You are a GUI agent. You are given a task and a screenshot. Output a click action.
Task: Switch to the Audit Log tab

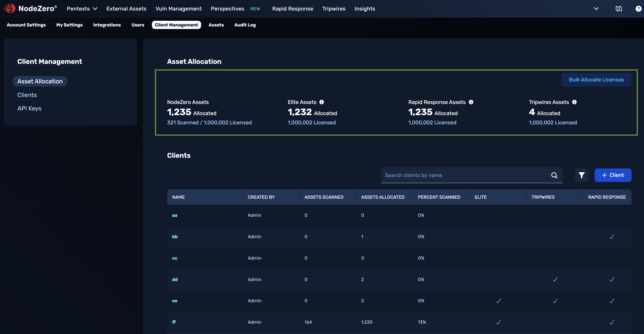coord(245,25)
